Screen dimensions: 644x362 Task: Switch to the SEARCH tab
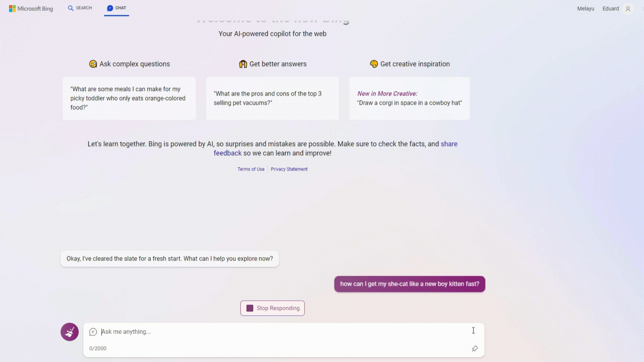(x=80, y=8)
